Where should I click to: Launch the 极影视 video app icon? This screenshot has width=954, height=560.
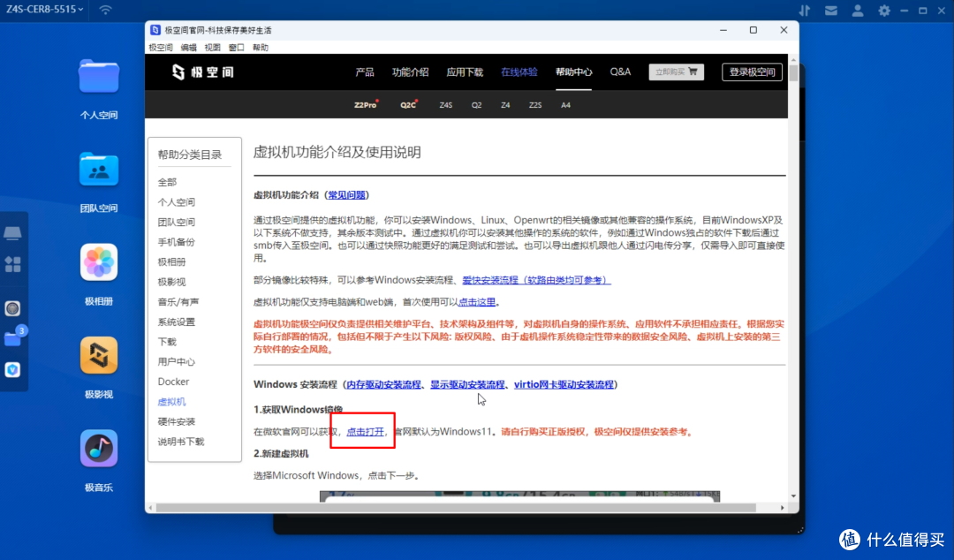pos(99,355)
